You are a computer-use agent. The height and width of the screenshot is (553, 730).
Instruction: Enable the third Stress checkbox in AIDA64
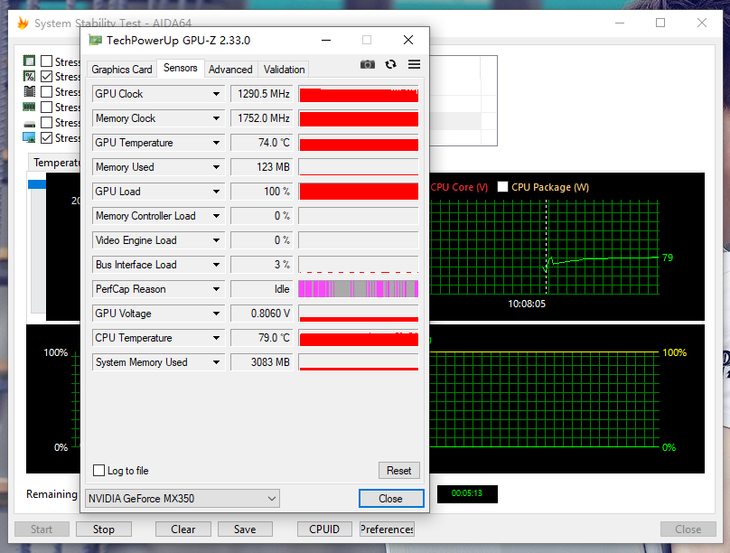[x=46, y=92]
